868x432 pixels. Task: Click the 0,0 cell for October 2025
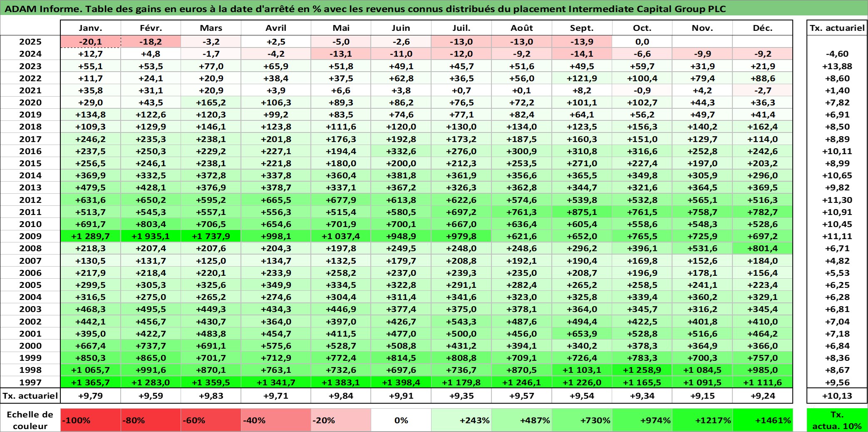point(642,42)
